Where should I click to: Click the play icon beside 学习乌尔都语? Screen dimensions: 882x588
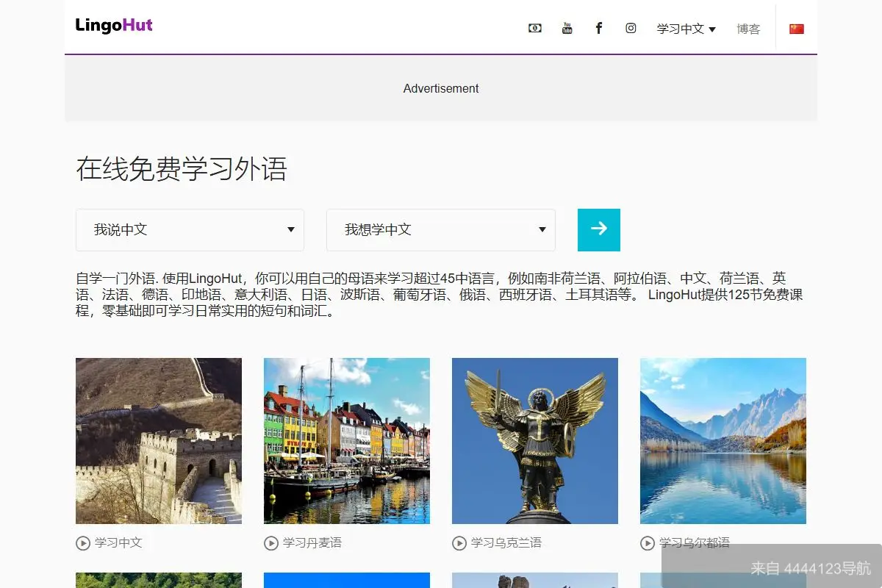[647, 542]
